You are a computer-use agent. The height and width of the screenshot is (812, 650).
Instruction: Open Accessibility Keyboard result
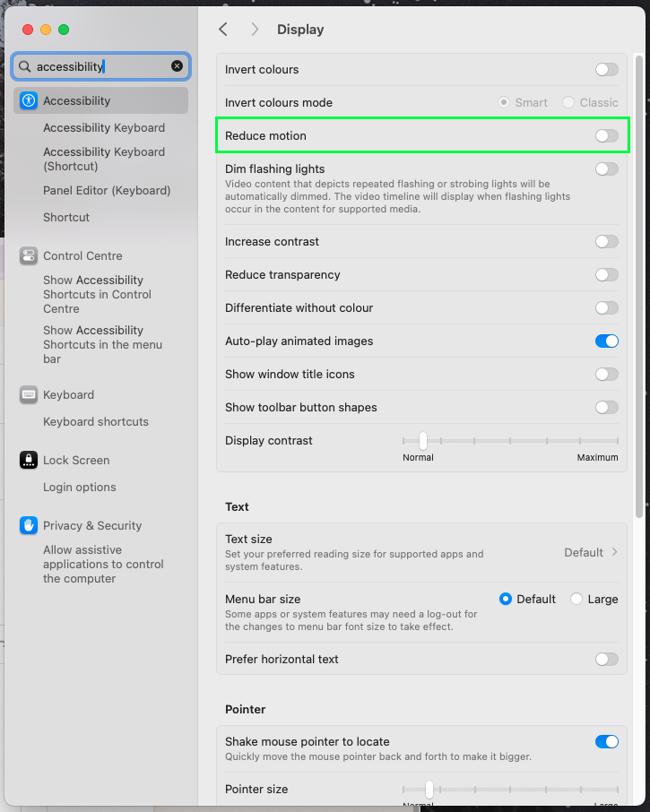[104, 127]
